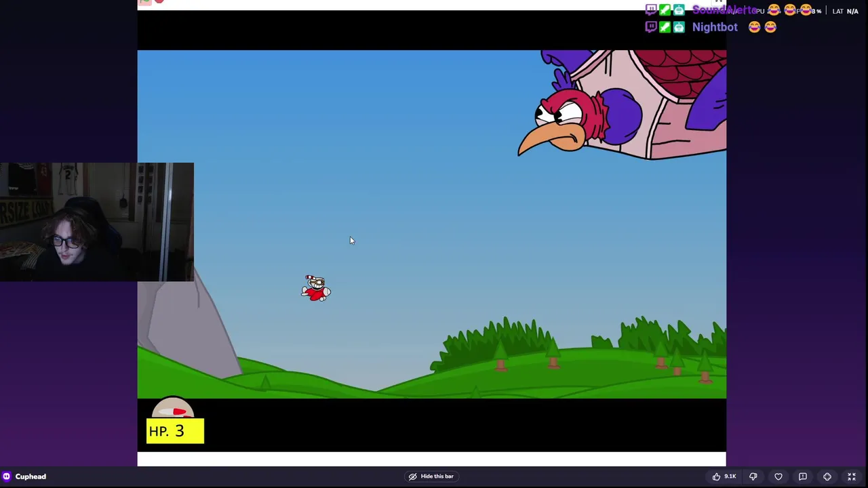Click the robot bot badge beside Nightbot
The width and height of the screenshot is (868, 488).
click(679, 27)
